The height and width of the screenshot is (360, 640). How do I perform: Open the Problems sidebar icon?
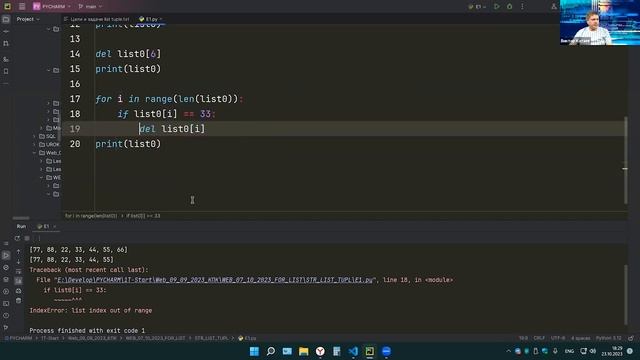point(6,316)
